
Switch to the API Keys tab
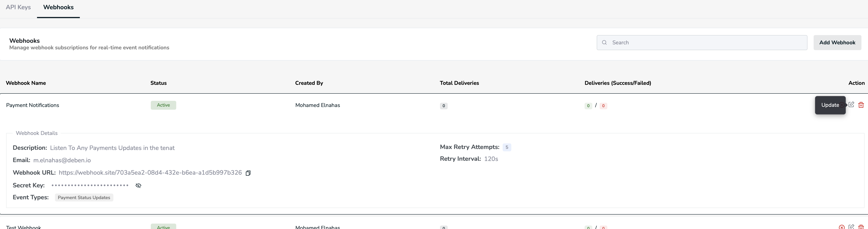(18, 7)
